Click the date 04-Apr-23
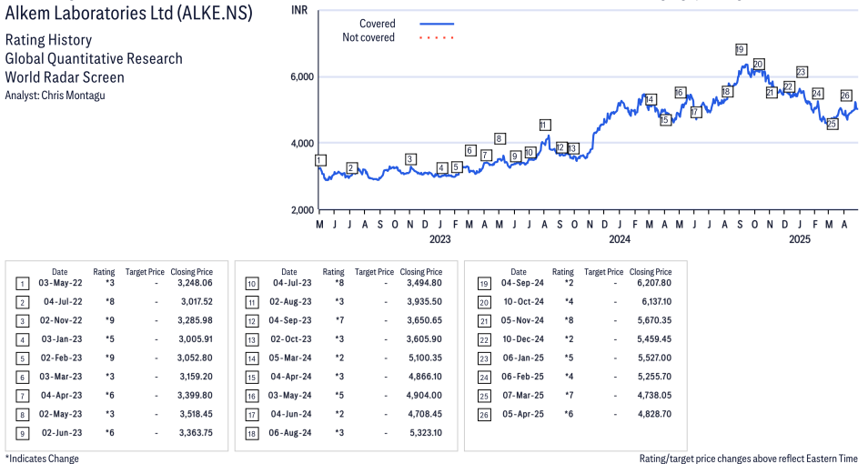 (62, 396)
